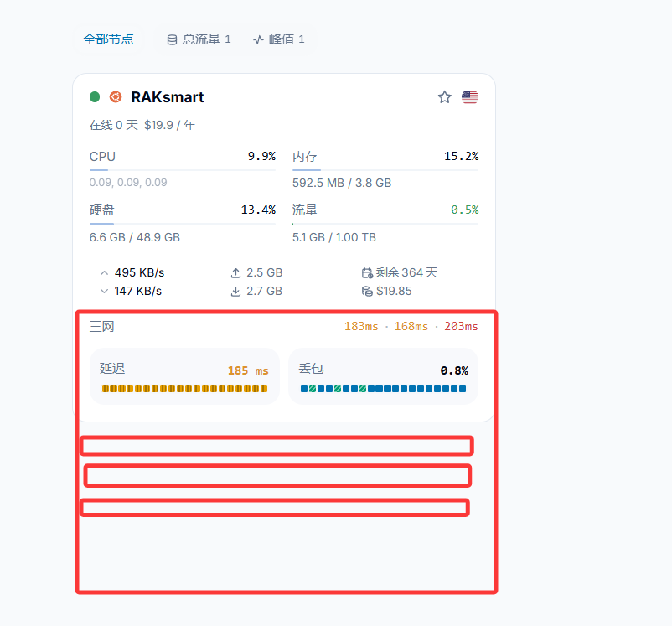Click the download total icon by 2.7 GB

235,292
